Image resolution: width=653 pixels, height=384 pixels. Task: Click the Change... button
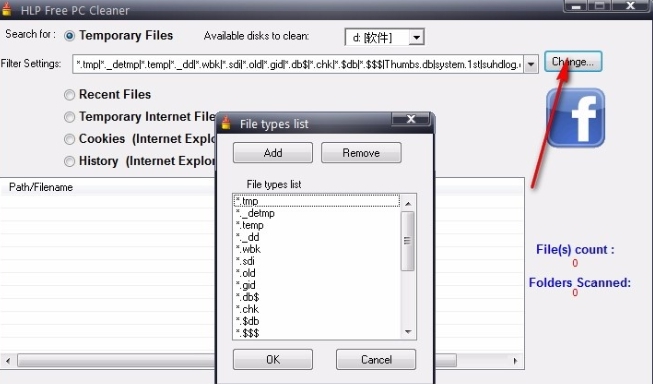[x=573, y=62]
